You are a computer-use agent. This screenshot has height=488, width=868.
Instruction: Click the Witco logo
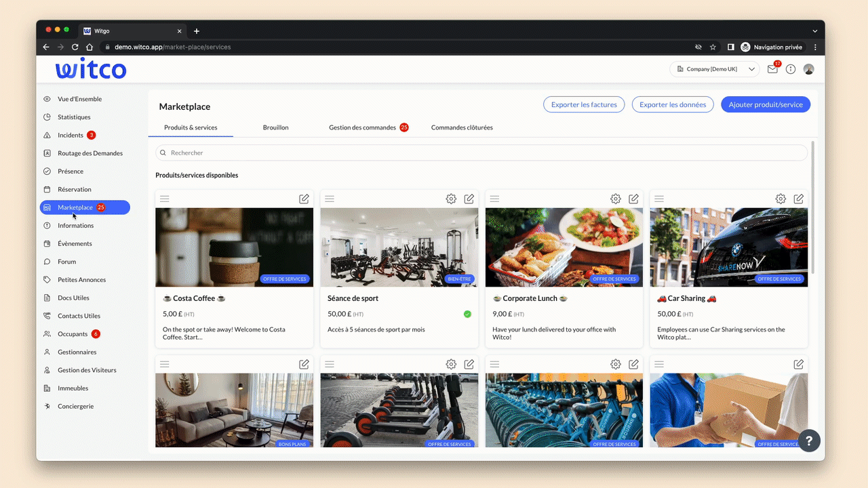click(x=91, y=70)
